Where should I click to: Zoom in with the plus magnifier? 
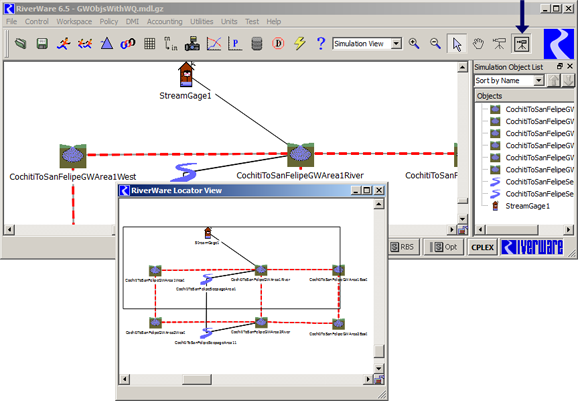point(414,43)
